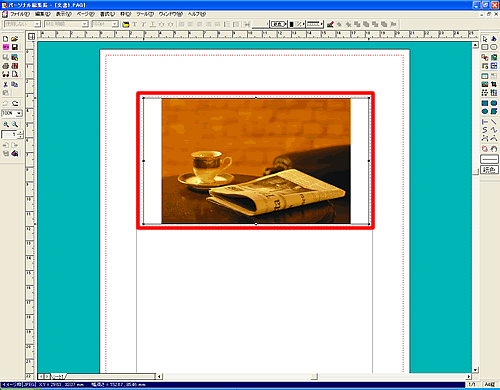Select the ellipse frame tool in right toolbar
This screenshot has height=390, width=500.
(x=494, y=47)
